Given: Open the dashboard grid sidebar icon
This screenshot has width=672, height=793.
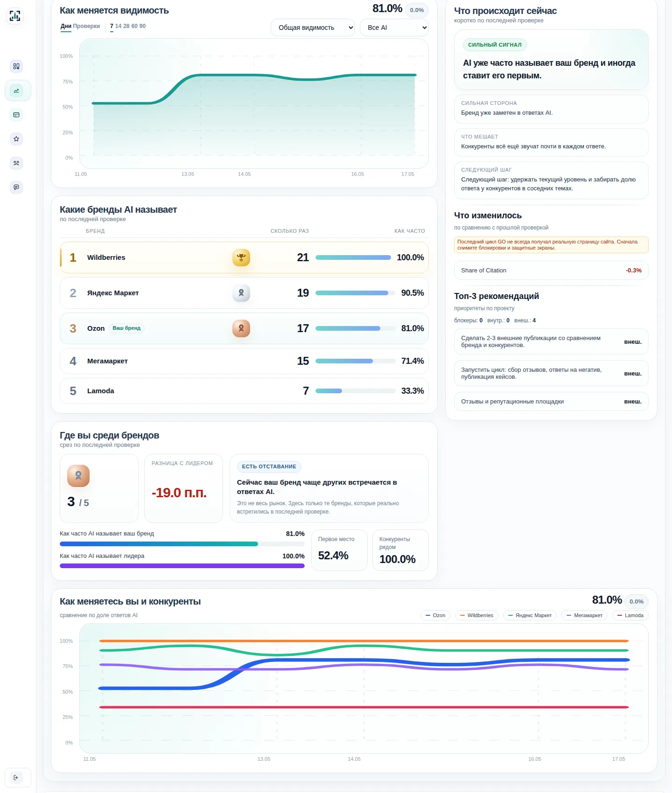Looking at the screenshot, I should 16,66.
